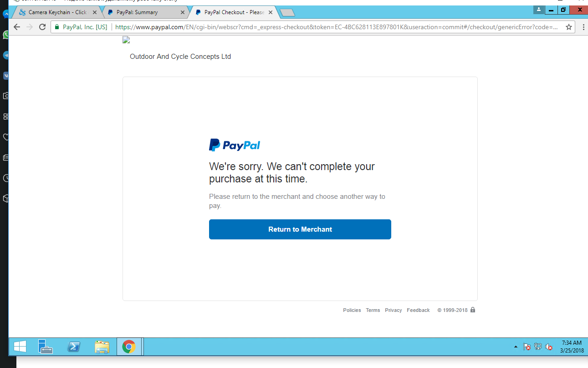Open the Chrome three-dot menu

tap(583, 27)
